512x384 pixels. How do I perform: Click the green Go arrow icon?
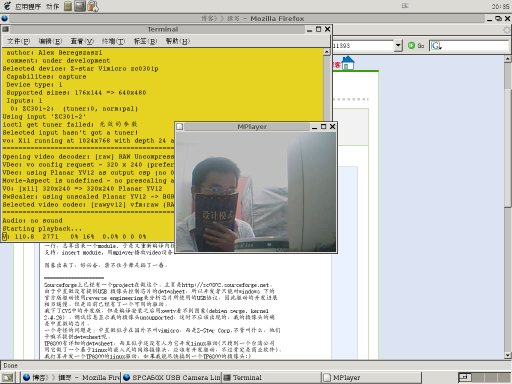point(411,45)
